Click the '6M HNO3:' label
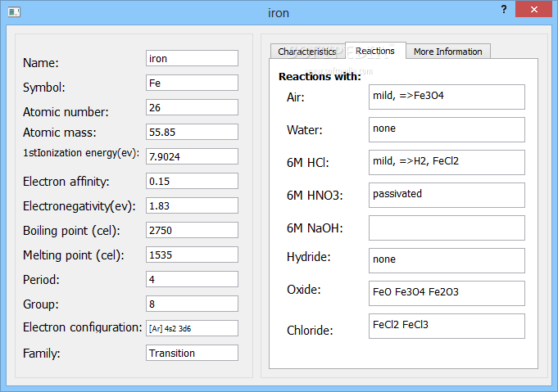The height and width of the screenshot is (392, 558). click(x=315, y=196)
